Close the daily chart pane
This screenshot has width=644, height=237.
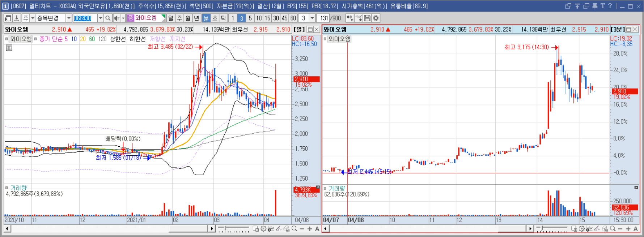pyautogui.click(x=317, y=30)
